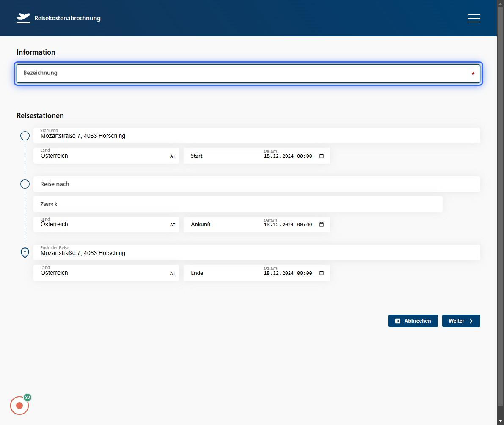Open the Land dropdown for start station
Viewport: 504px width, 425px height.
click(x=106, y=156)
